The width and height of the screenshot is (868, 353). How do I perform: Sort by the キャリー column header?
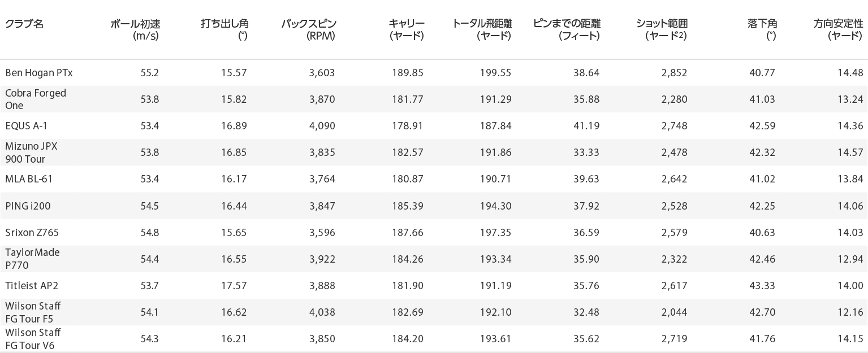pos(406,30)
